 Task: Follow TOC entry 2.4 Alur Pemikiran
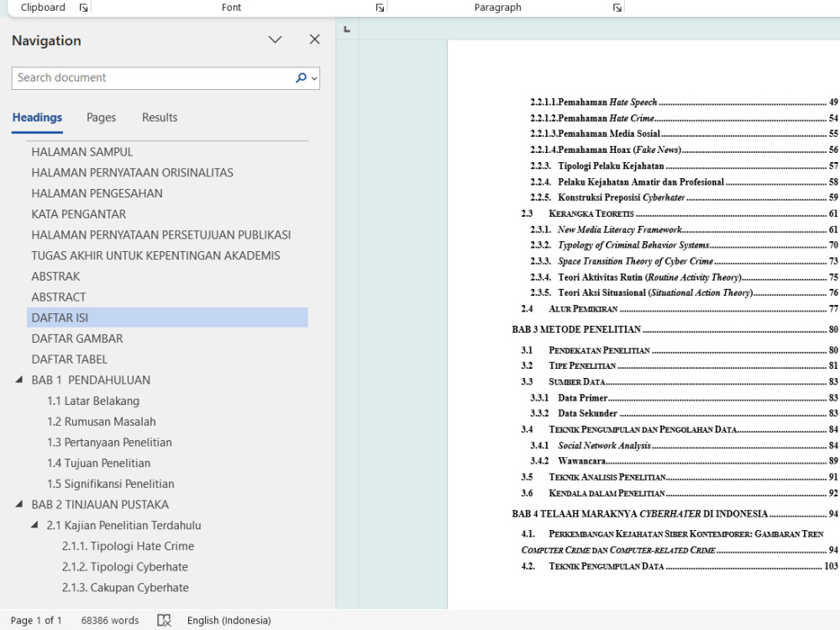(x=680, y=309)
